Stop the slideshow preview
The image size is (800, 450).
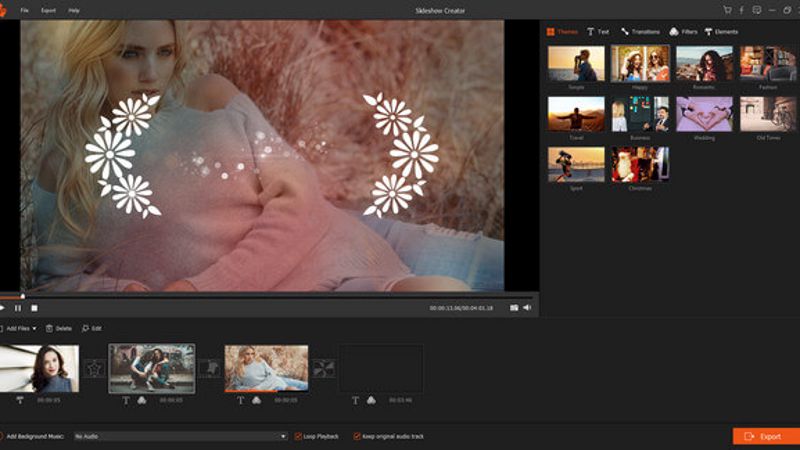[x=34, y=308]
